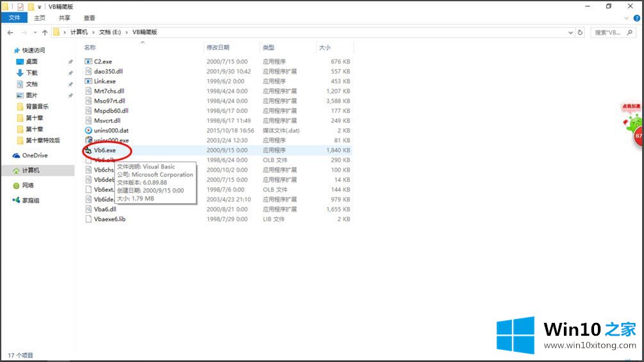This screenshot has width=644, height=362.
Task: Expand the ribbon with the chevron
Action: [626, 18]
